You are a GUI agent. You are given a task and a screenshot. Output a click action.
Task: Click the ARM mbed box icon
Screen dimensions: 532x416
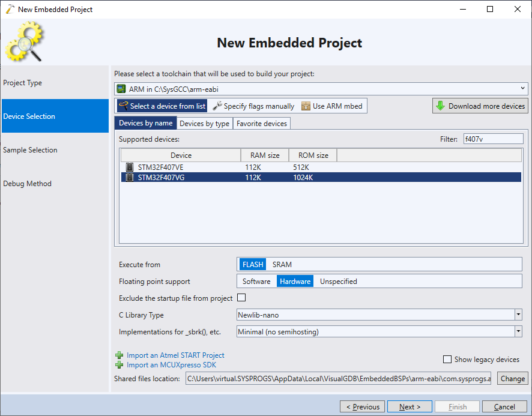[306, 106]
